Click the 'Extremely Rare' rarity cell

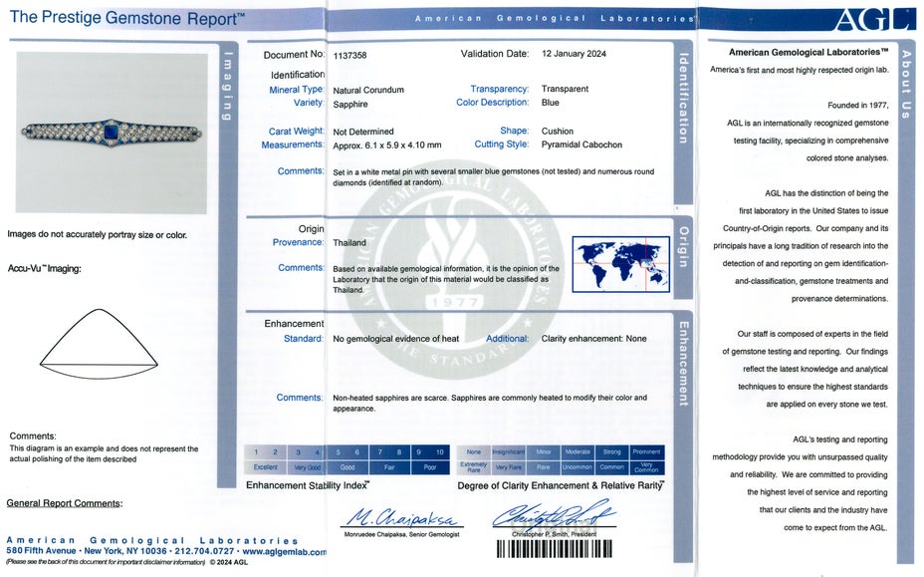[x=474, y=467]
